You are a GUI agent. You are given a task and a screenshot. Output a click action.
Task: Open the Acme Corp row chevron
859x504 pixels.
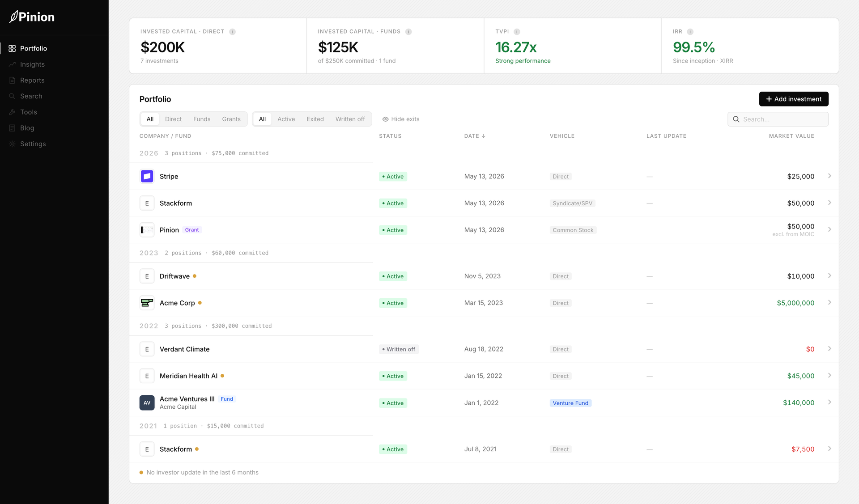(829, 303)
